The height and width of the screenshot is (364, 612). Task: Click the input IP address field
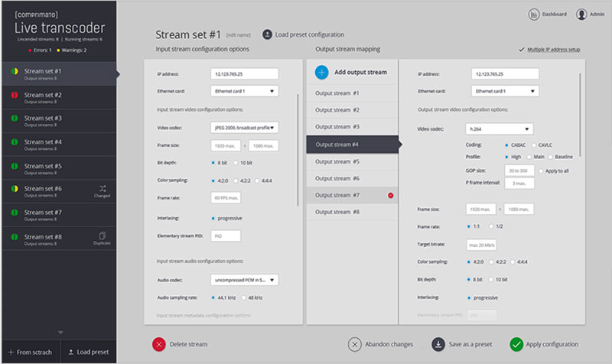click(244, 74)
